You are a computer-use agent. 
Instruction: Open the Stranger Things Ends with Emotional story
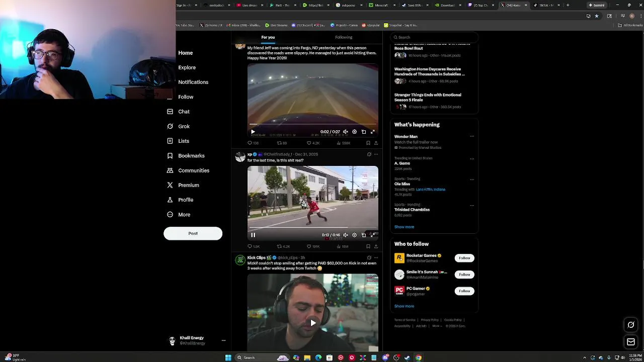[428, 97]
